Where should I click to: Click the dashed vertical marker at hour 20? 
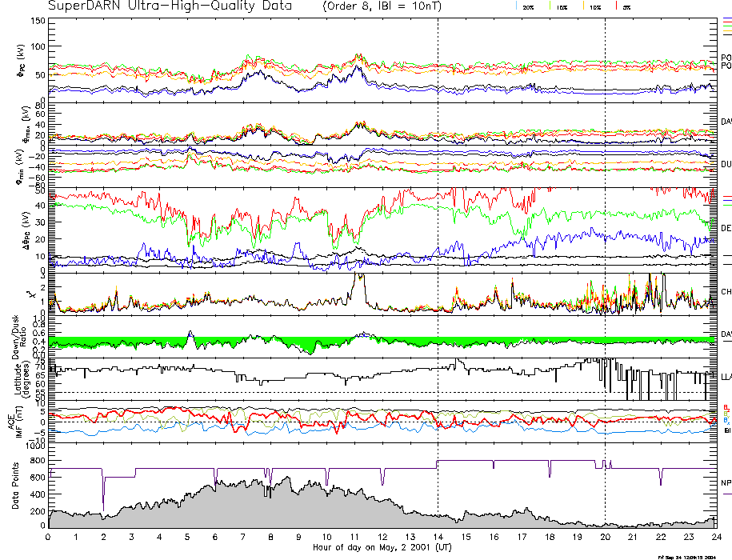tap(605, 240)
